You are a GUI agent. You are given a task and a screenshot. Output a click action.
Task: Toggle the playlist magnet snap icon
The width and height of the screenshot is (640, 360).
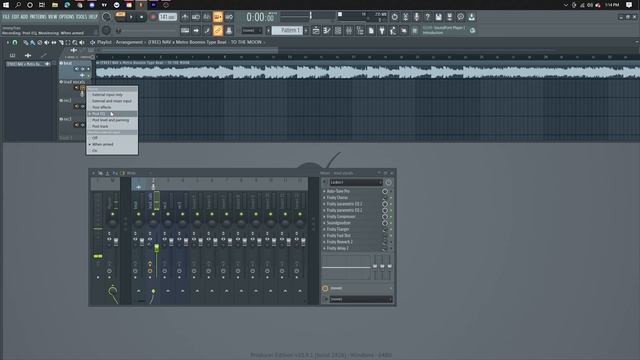click(15, 42)
